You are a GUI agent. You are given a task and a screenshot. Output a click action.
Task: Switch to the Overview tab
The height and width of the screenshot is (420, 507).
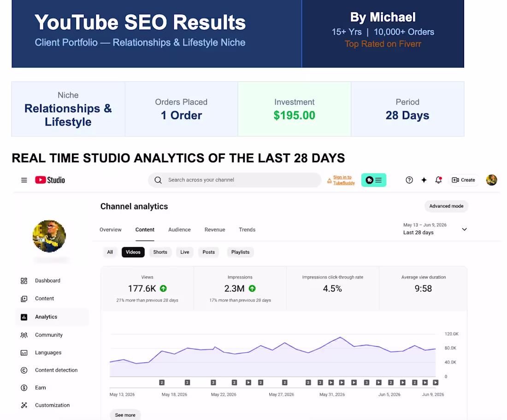[x=111, y=230]
